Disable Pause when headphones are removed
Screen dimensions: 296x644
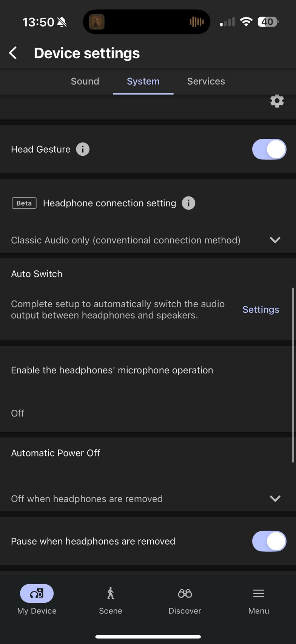269,541
